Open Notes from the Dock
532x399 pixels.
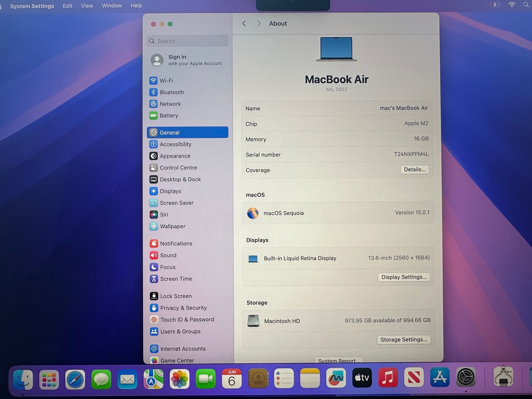tap(310, 378)
